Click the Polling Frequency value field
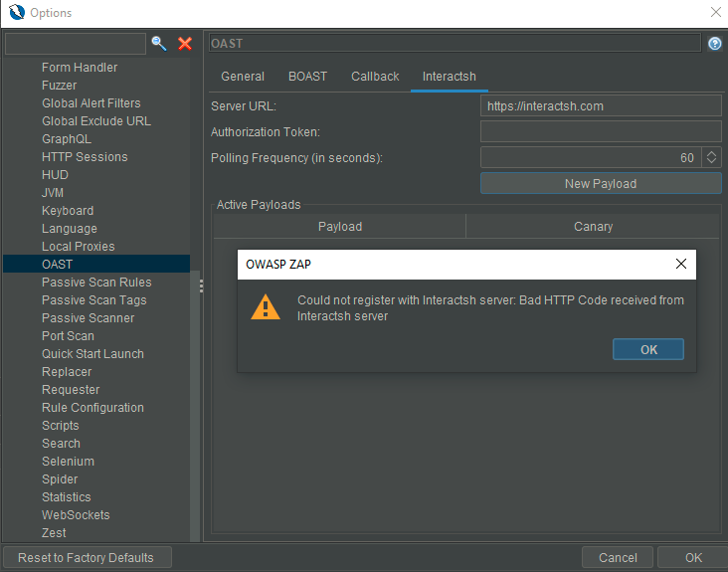Image resolution: width=728 pixels, height=572 pixels. tap(591, 157)
